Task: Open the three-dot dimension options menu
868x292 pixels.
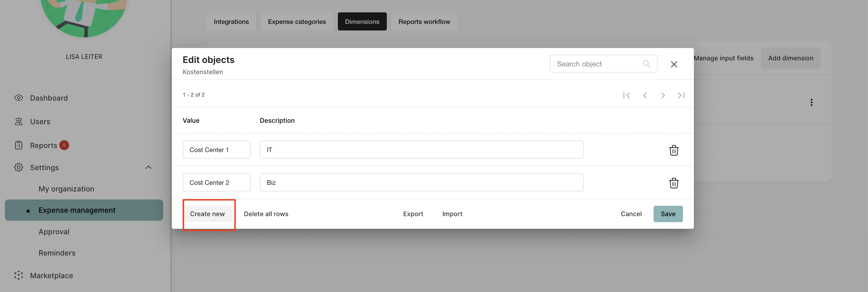Action: point(811,102)
